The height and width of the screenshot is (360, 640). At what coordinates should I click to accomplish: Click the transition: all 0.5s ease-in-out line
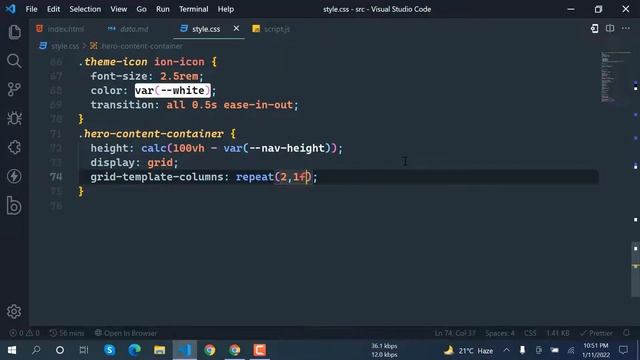click(x=194, y=105)
